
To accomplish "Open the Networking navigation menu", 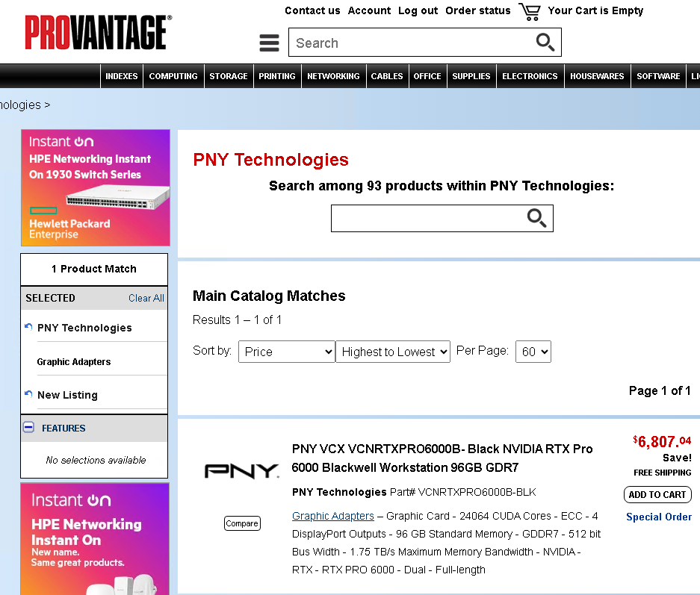I will (x=333, y=76).
